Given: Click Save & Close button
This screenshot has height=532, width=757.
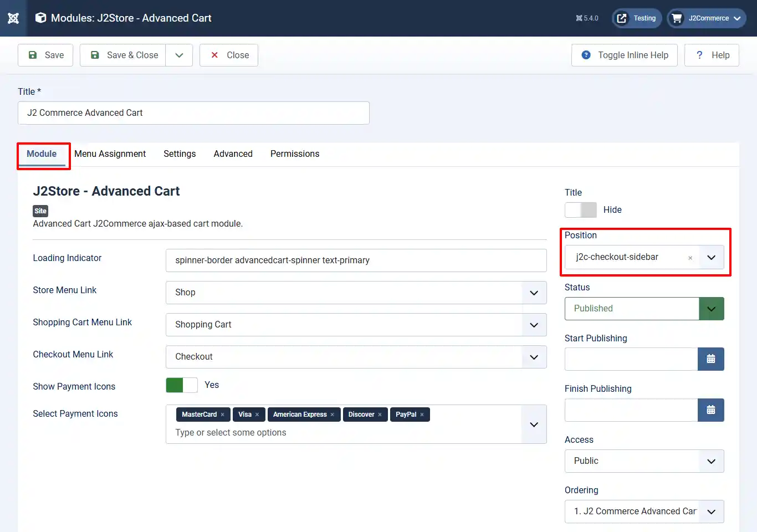Looking at the screenshot, I should click(x=123, y=55).
